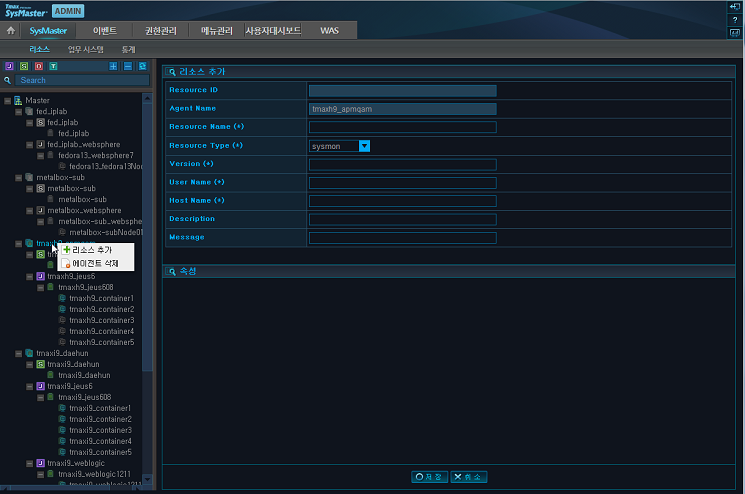Select fedora13_websphere7 tree row

pyautogui.click(x=96, y=155)
